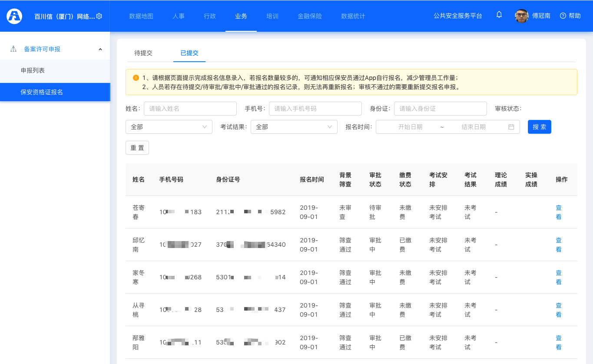This screenshot has width=593, height=364.
Task: Focus the 姓名 input field
Action: [190, 109]
